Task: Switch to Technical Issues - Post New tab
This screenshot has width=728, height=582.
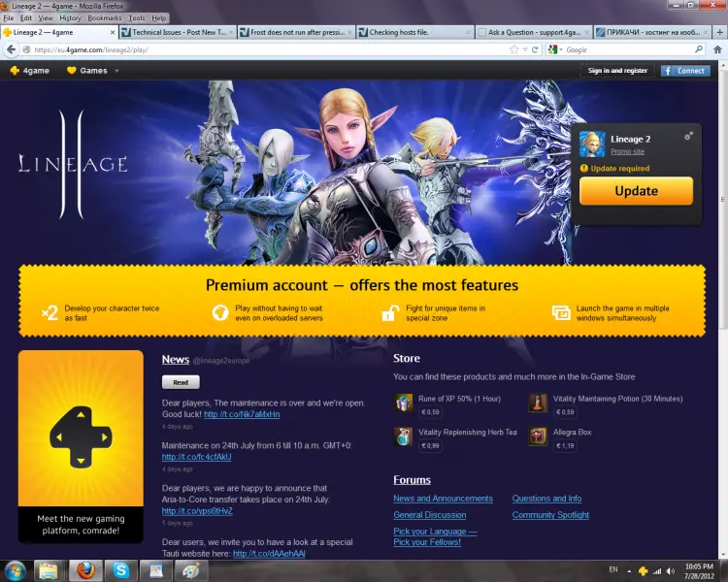Action: [178, 32]
